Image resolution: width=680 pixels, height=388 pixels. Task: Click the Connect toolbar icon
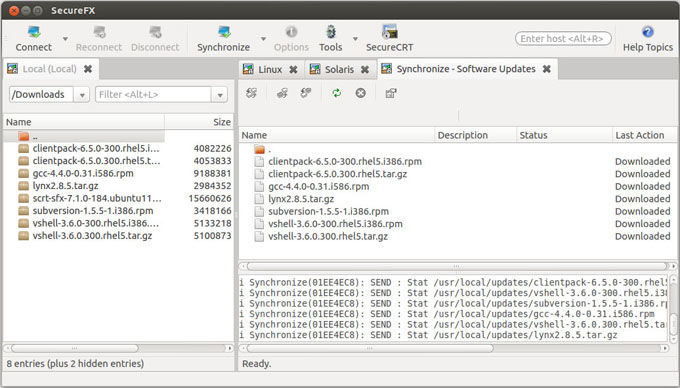pyautogui.click(x=33, y=38)
